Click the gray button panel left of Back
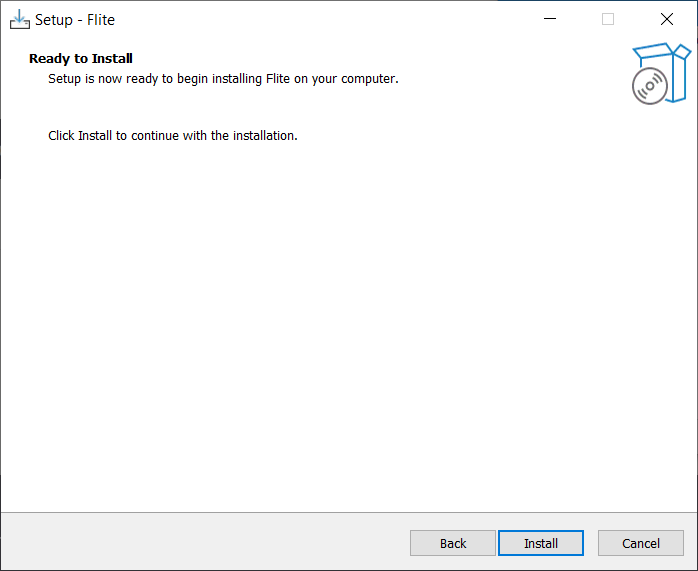Screen dimensions: 698x571 pyautogui.click(x=200, y=542)
